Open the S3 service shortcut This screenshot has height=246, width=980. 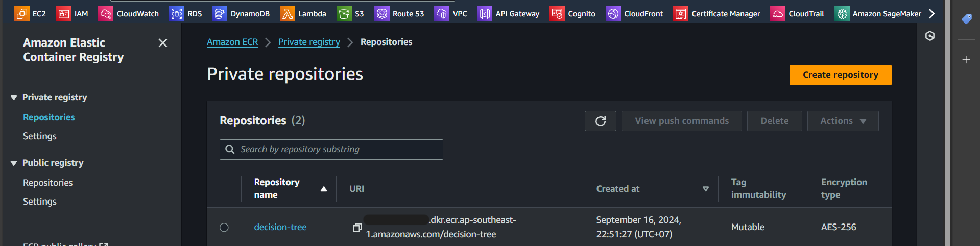351,14
